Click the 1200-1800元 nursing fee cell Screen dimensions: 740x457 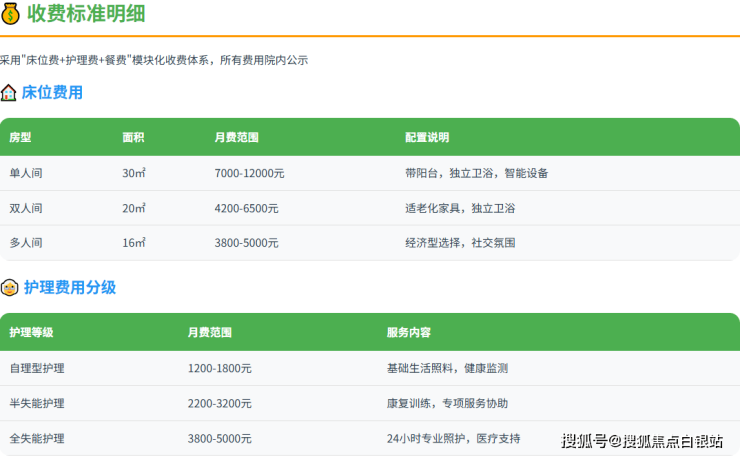pos(219,368)
